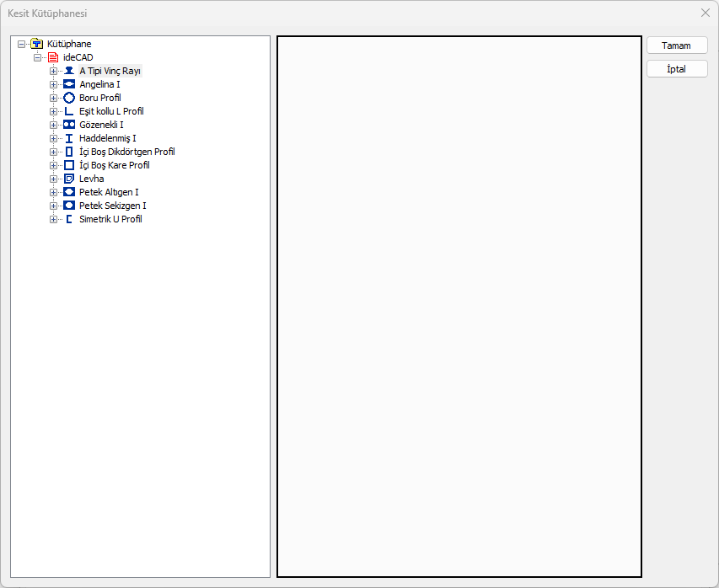Viewport: 719px width, 588px height.
Task: Select the Haddelenmiş I row
Action: point(108,138)
